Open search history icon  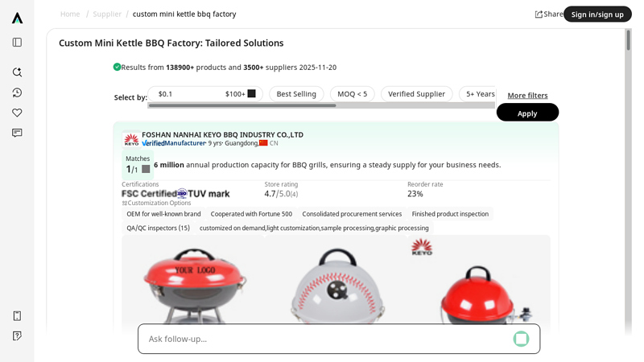(17, 93)
